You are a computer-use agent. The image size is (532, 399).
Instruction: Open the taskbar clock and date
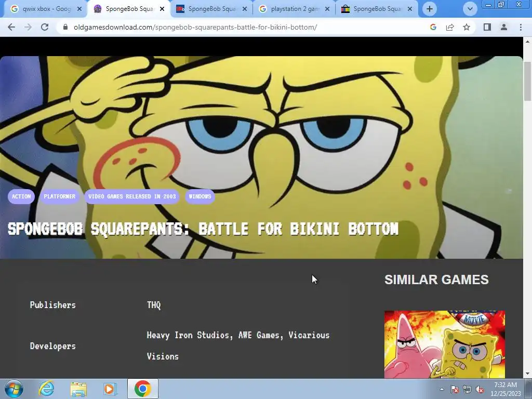[506, 389]
